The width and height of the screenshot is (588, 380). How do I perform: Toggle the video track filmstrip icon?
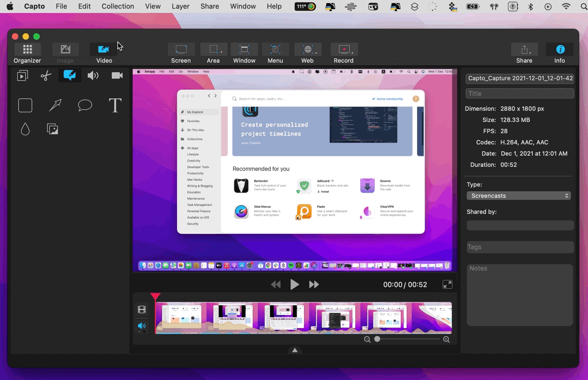coord(142,309)
